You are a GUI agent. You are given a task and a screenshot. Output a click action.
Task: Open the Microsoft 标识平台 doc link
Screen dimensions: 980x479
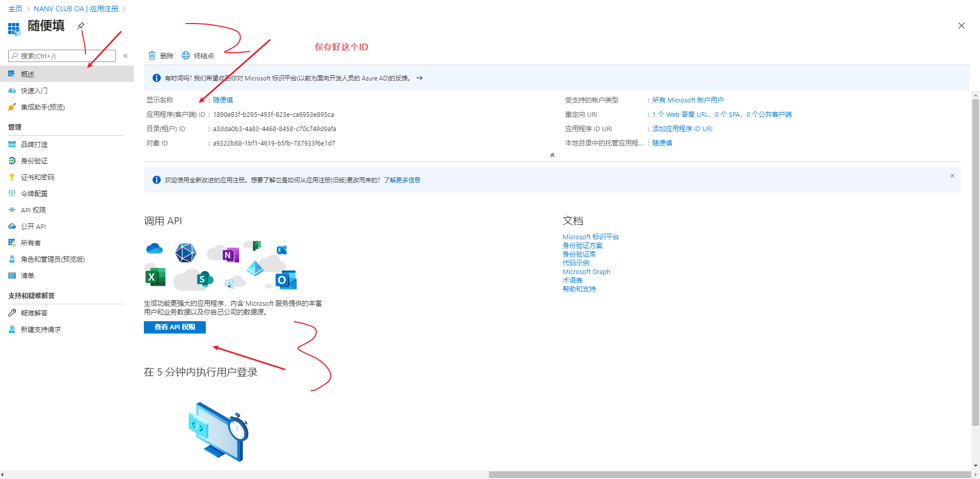point(591,237)
